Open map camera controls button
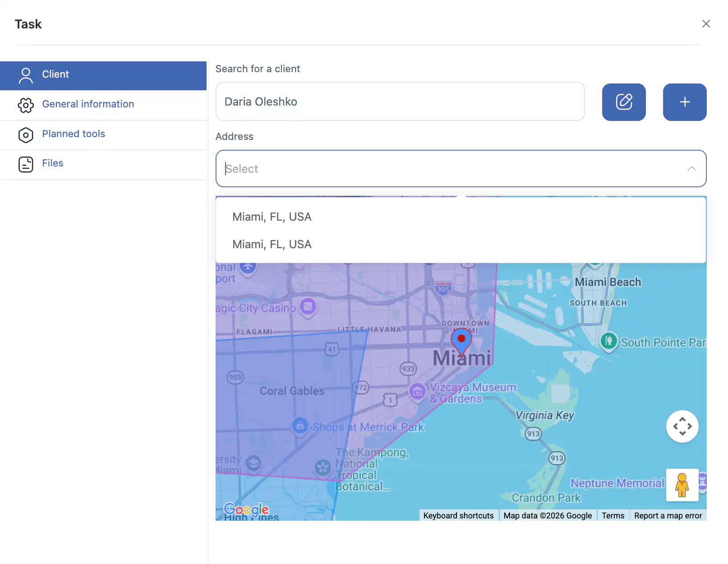 point(682,426)
